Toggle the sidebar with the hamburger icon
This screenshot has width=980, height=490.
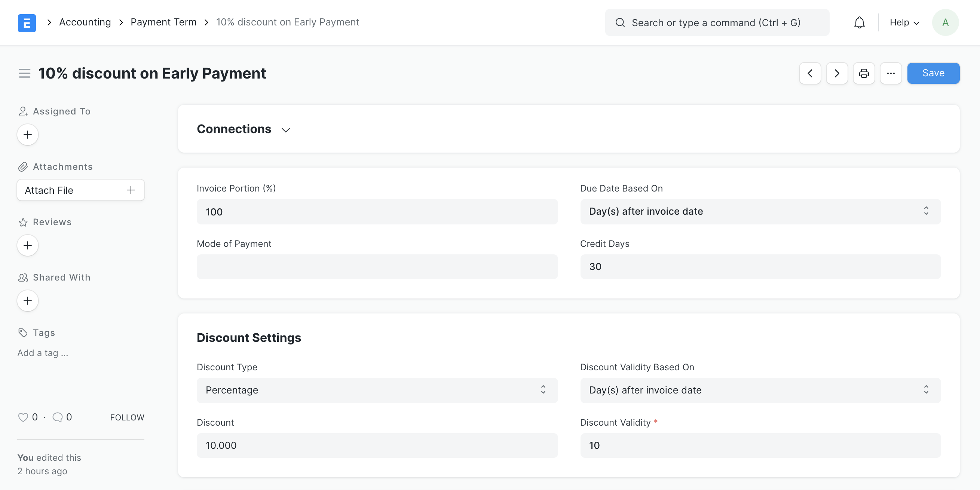coord(24,73)
